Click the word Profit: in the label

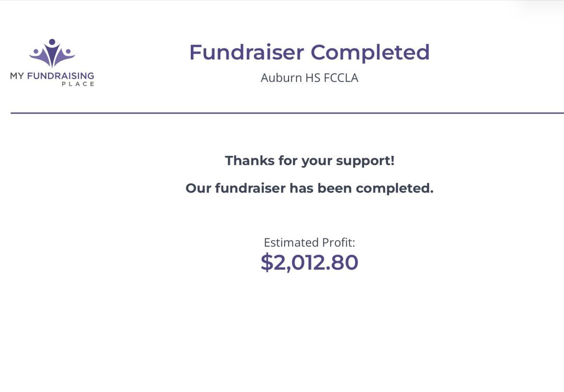pos(338,243)
